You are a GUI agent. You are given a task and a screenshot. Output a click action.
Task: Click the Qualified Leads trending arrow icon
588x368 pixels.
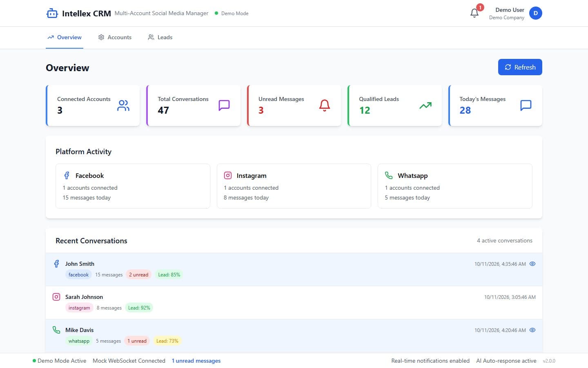425,105
